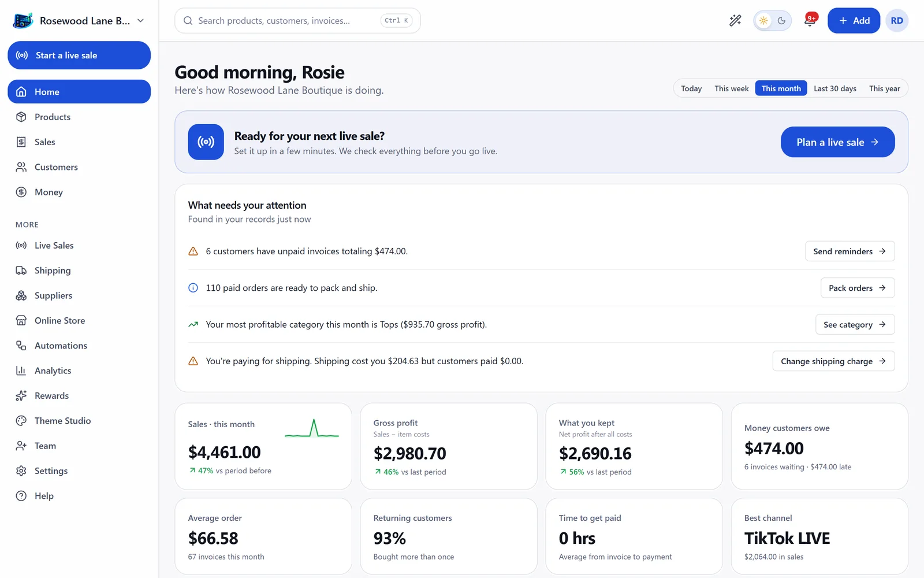Open the Money customers owe card
Screen dimensions: 924x578
[819, 446]
